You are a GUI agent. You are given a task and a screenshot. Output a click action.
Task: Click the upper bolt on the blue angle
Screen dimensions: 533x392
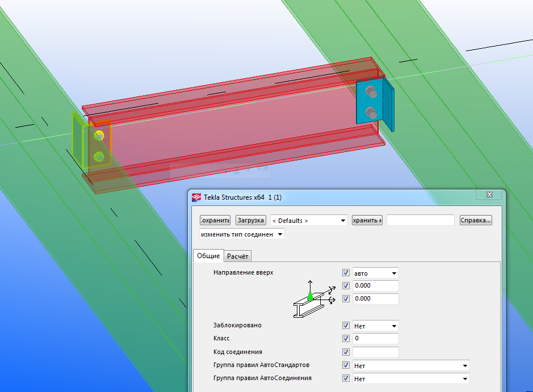click(x=371, y=91)
